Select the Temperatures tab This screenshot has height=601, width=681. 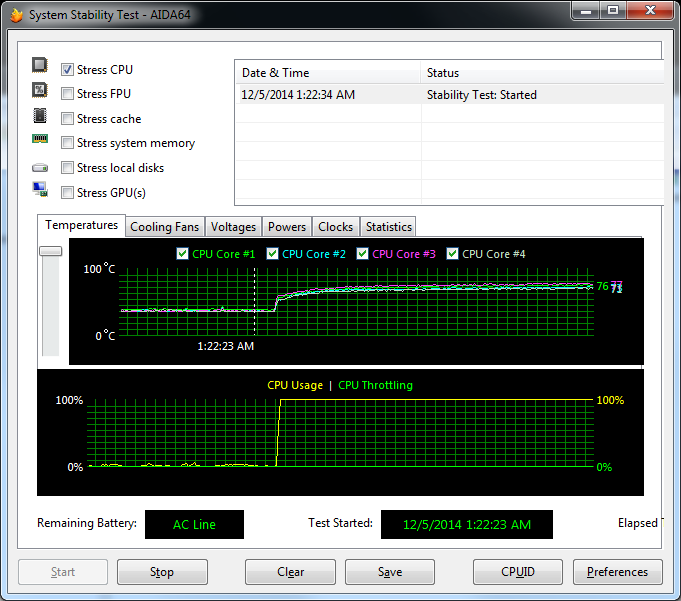(x=82, y=225)
